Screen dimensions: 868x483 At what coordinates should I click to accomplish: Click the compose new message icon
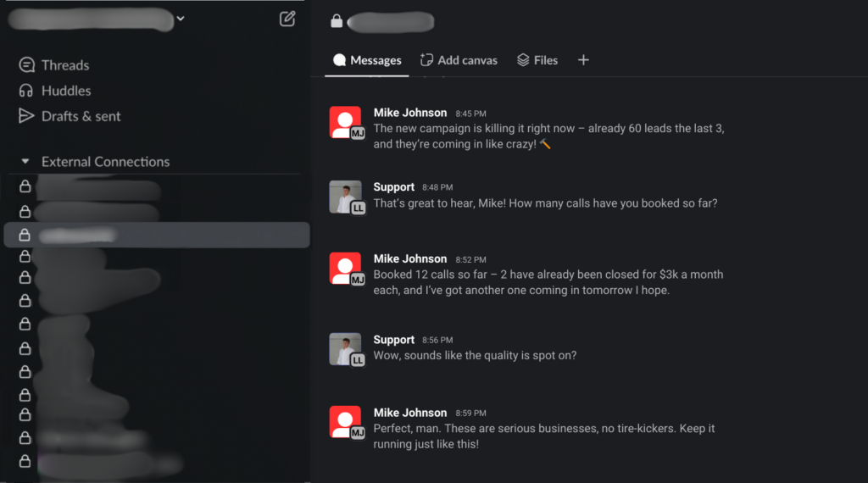(x=287, y=19)
